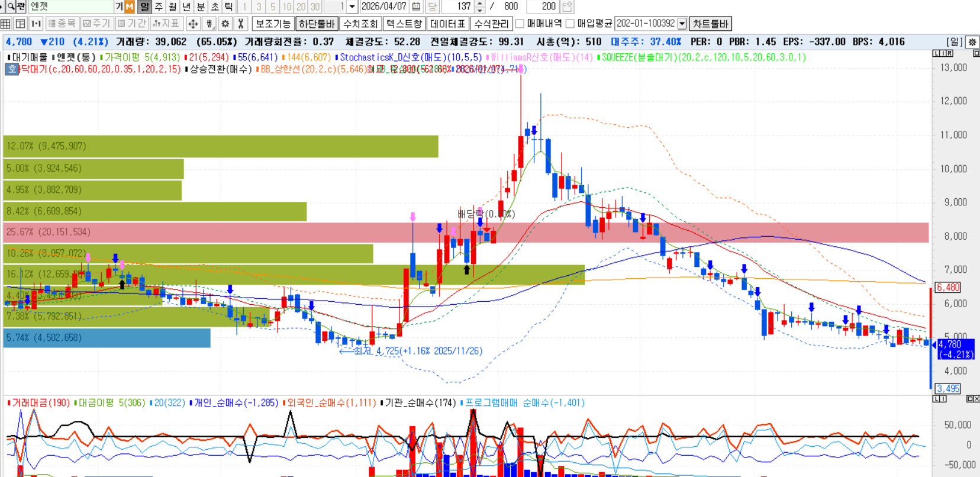The image size is (980, 477).
Task: Switch to weekly '주' period
Action: 159,7
